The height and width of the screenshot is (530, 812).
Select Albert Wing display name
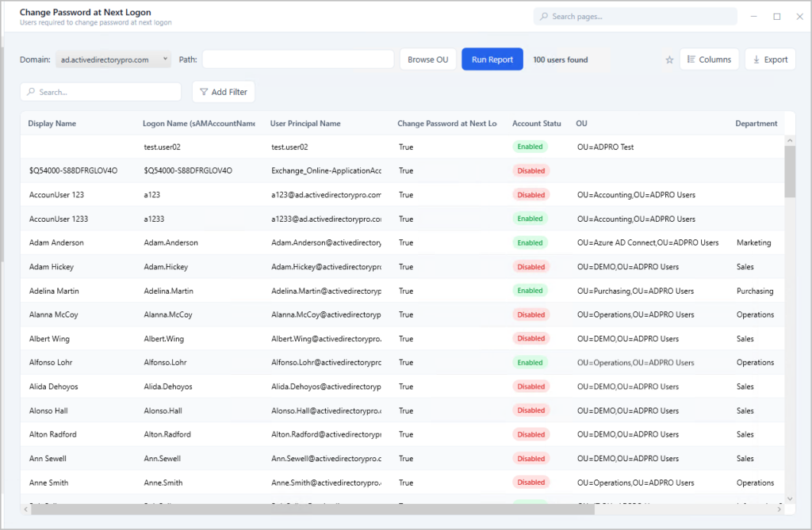coord(49,339)
